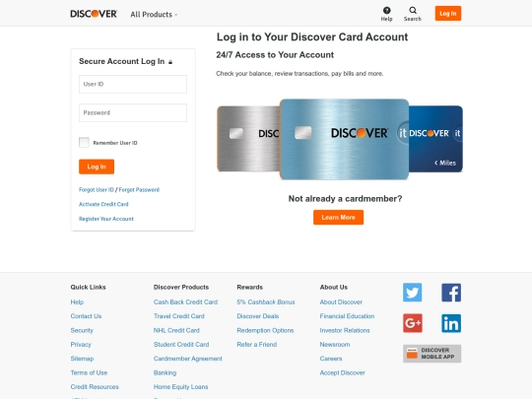
Task: Open the LinkedIn social icon
Action: (x=451, y=323)
